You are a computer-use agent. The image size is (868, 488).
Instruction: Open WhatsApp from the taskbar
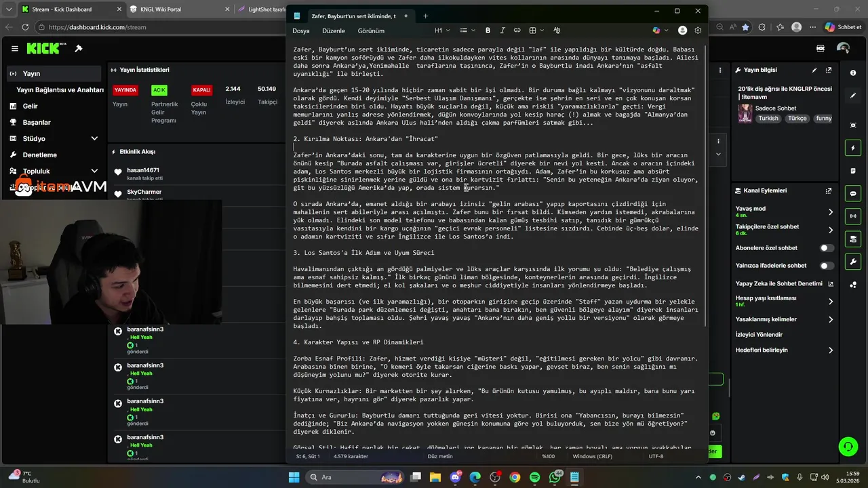(x=555, y=477)
